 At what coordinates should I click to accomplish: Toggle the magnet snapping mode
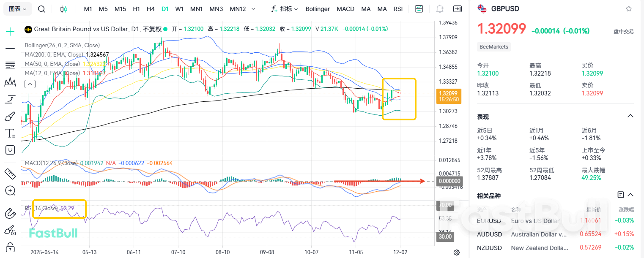pos(10,213)
